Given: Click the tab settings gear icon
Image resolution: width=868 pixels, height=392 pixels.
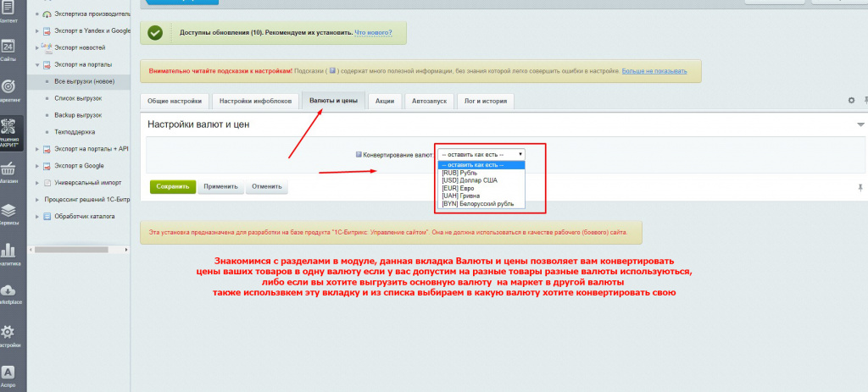Looking at the screenshot, I should 852,100.
